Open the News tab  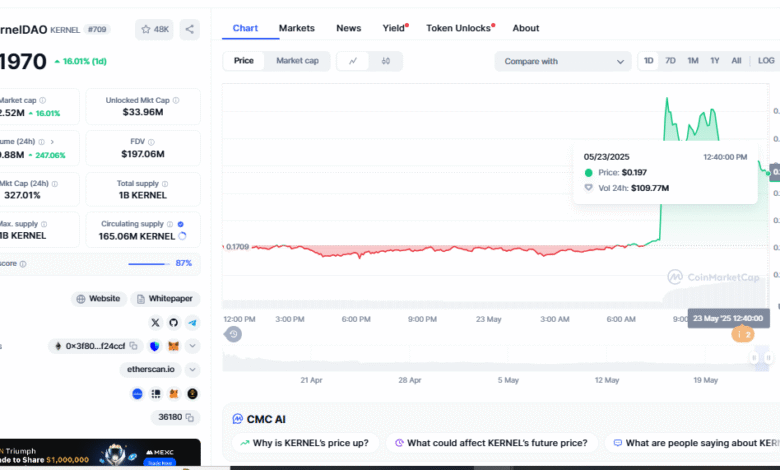348,28
